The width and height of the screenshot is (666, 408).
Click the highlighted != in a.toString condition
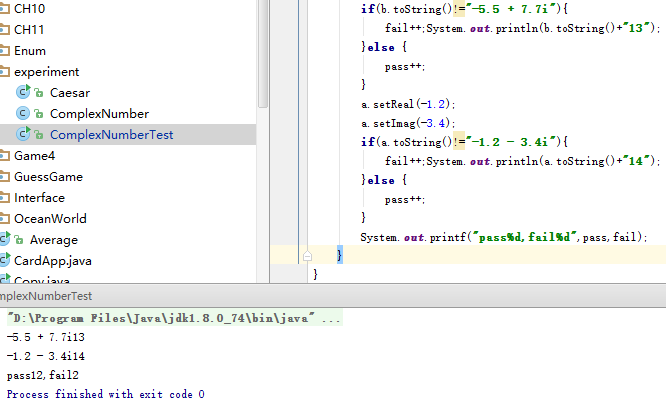459,141
